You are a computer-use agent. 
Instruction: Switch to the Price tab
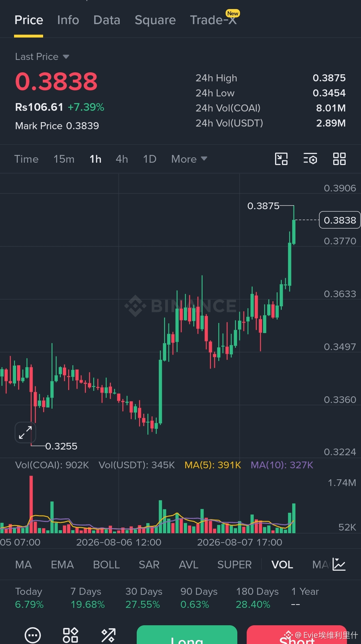29,20
